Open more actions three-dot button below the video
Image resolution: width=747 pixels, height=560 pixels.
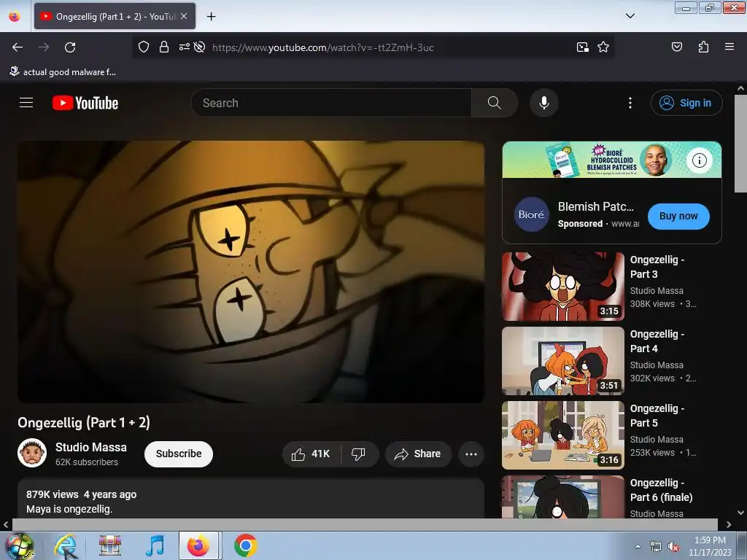(x=471, y=454)
